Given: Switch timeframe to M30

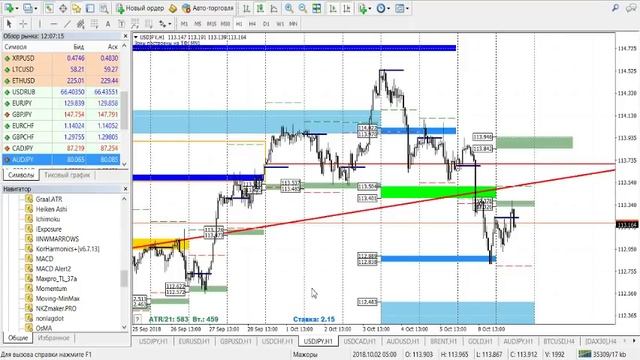Looking at the screenshot, I should (x=225, y=24).
